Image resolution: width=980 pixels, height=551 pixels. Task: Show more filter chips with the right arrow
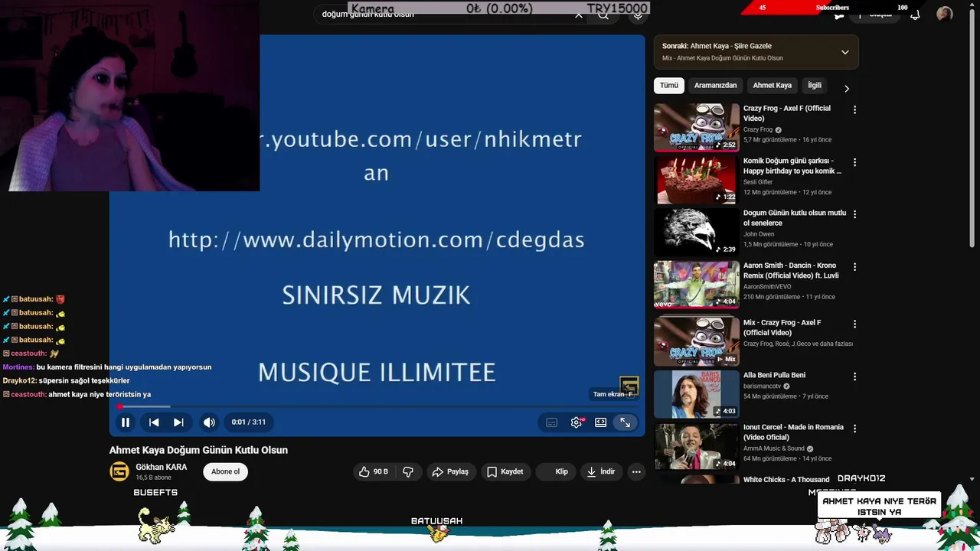847,88
